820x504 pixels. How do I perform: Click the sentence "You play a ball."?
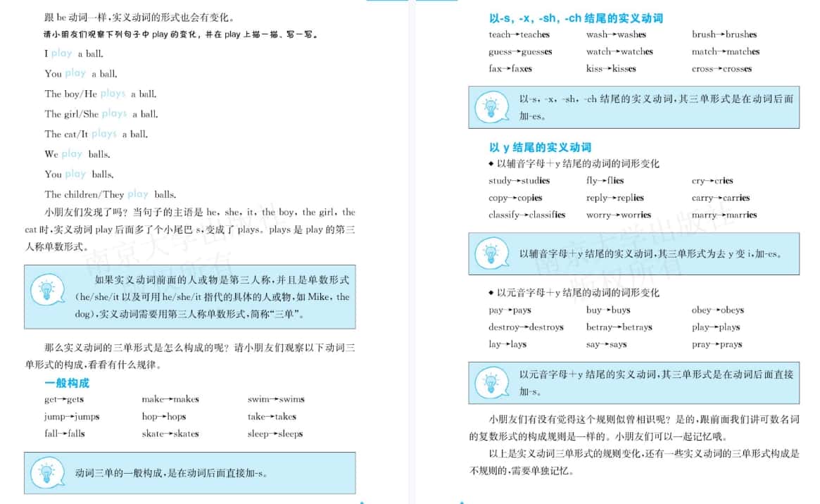[81, 74]
